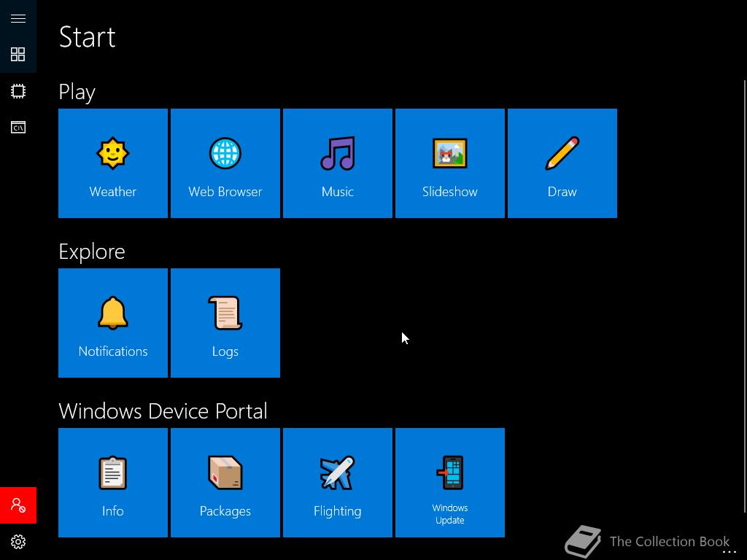Screen dimensions: 747x560
Task: Open the Packages box tile
Action: [225, 483]
